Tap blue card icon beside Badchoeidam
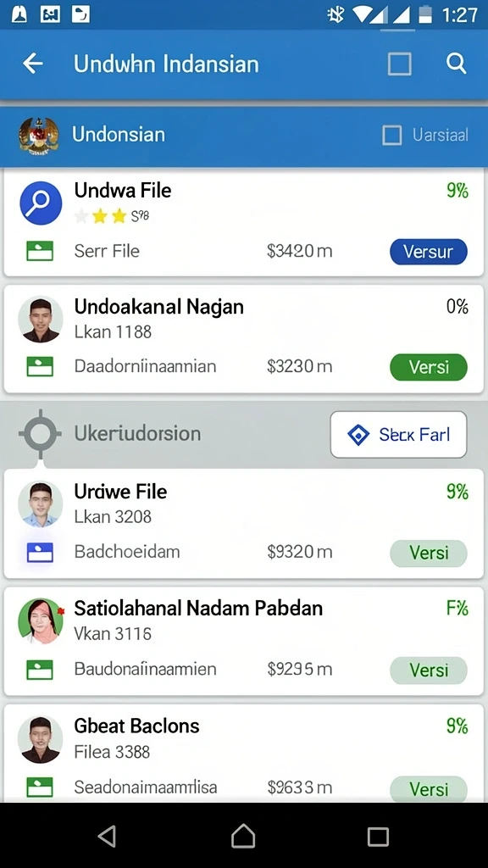Screen dimensions: 488x868 [x=40, y=552]
